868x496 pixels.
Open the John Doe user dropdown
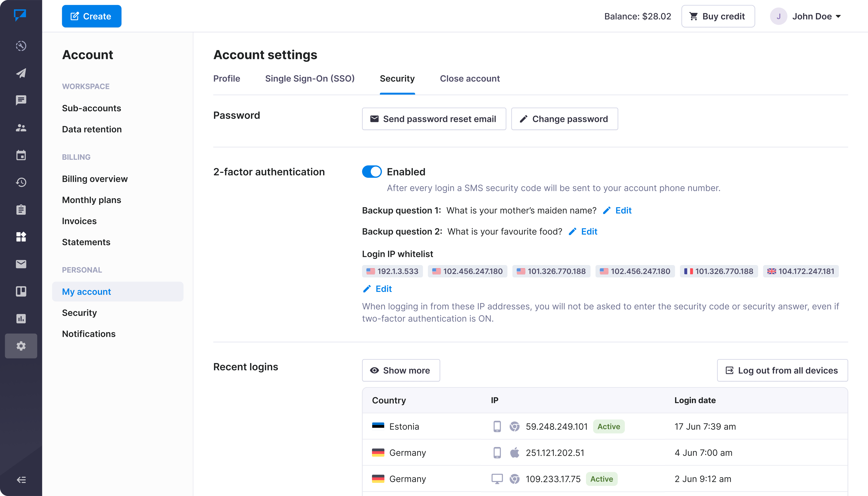(x=806, y=16)
